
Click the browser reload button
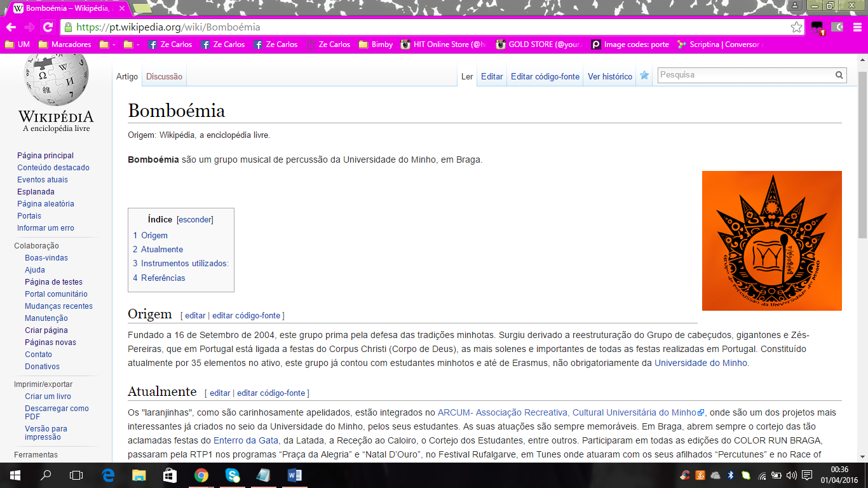47,27
